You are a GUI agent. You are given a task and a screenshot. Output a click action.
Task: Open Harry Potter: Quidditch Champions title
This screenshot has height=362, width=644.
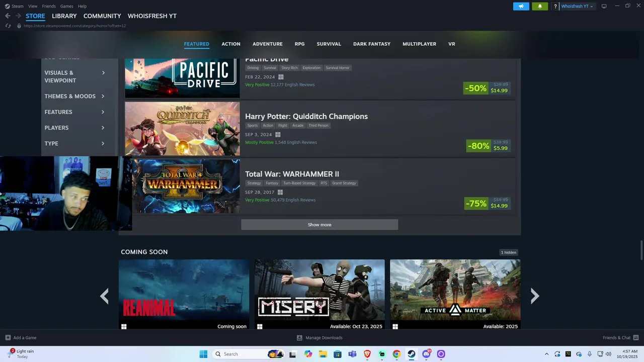(306, 116)
